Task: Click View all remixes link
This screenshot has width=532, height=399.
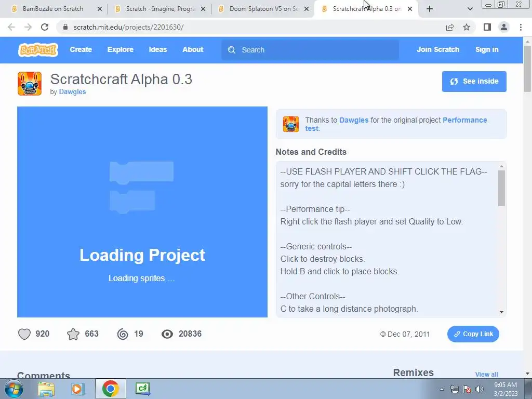Action: coord(486,374)
